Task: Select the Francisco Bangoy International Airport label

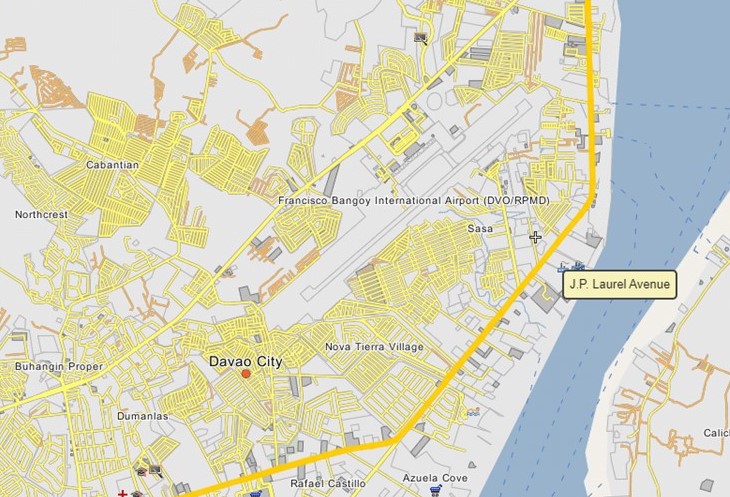Action: tap(414, 201)
